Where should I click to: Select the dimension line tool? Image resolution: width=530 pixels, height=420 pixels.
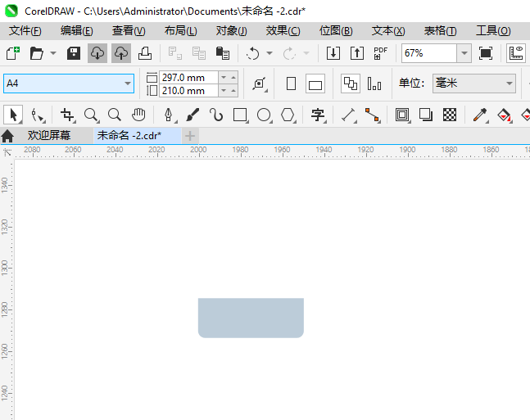349,115
